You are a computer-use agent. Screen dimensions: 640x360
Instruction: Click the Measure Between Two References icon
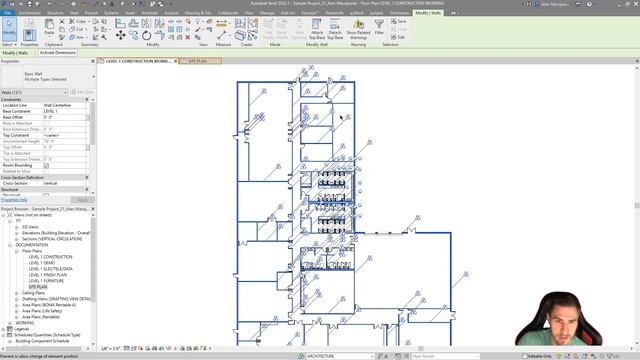(x=221, y=36)
